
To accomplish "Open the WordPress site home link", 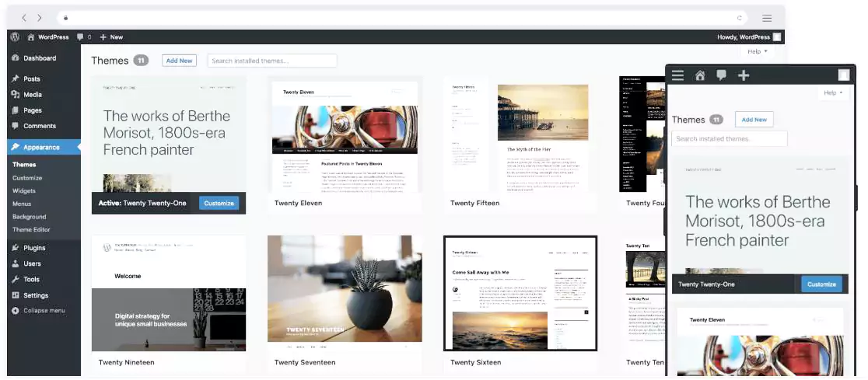I will click(47, 37).
